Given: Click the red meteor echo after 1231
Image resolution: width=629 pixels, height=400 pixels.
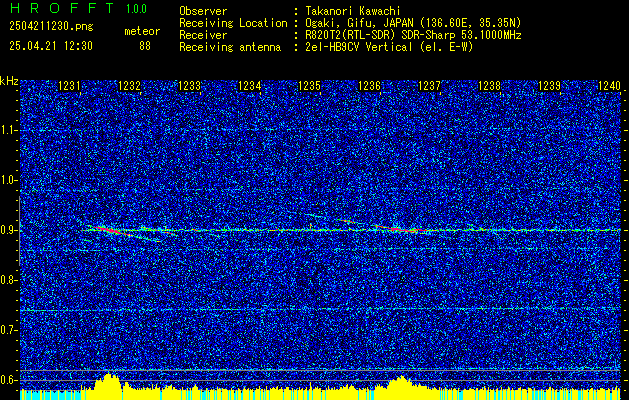Looking at the screenshot, I should (109, 230).
